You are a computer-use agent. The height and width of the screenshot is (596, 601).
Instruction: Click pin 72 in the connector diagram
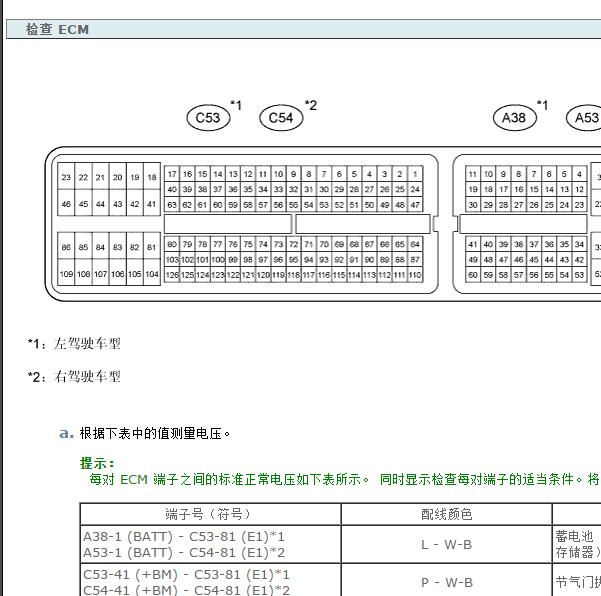point(294,244)
